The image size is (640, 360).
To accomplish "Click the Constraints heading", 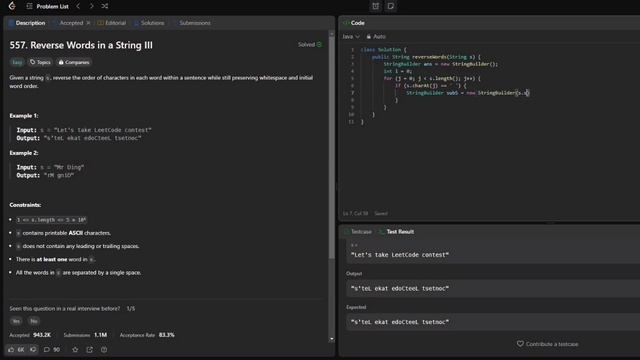I will click(x=25, y=205).
